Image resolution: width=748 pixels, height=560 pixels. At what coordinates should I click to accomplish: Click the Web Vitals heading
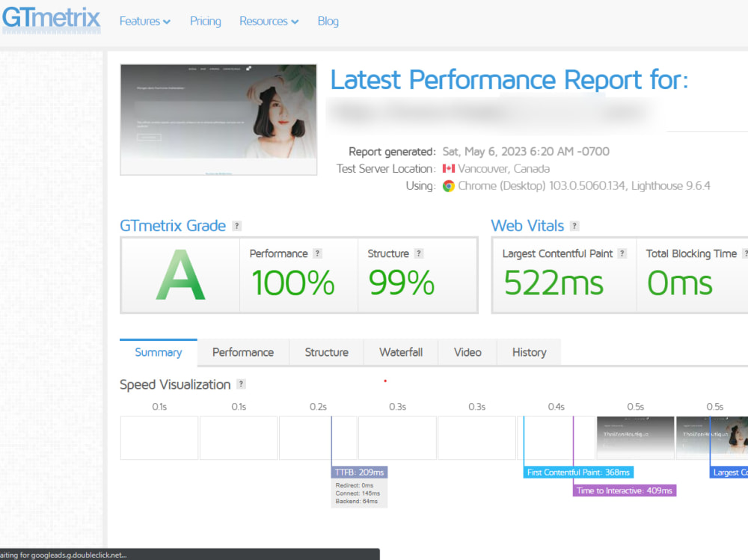point(527,226)
